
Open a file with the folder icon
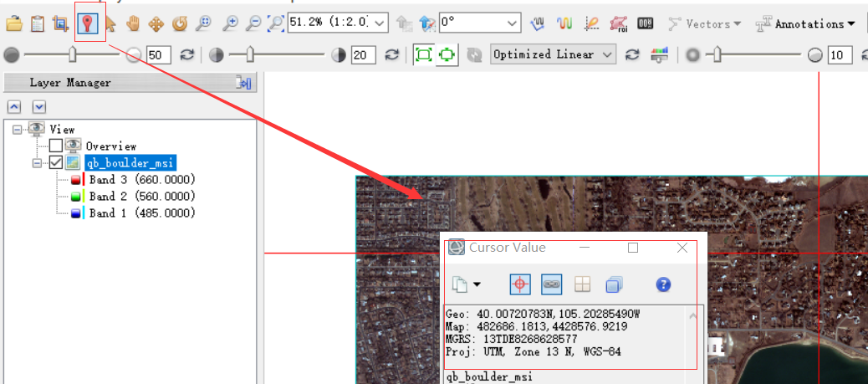14,23
